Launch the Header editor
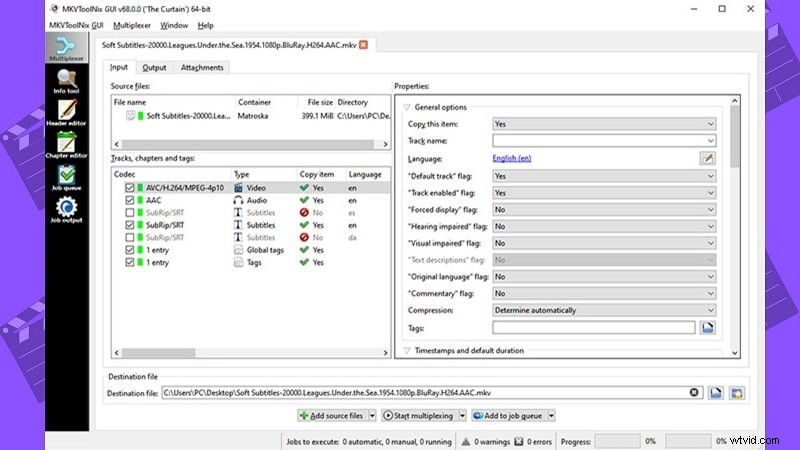The width and height of the screenshot is (800, 450). click(x=68, y=113)
